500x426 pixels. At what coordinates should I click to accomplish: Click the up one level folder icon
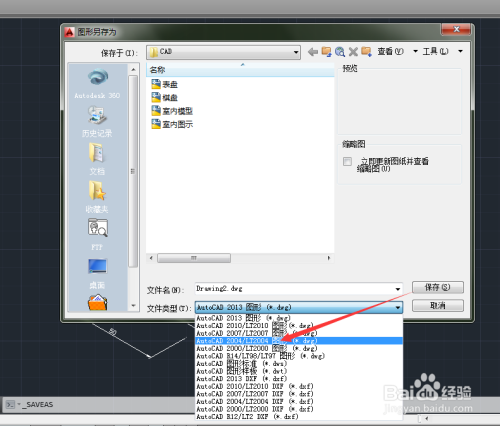point(326,52)
